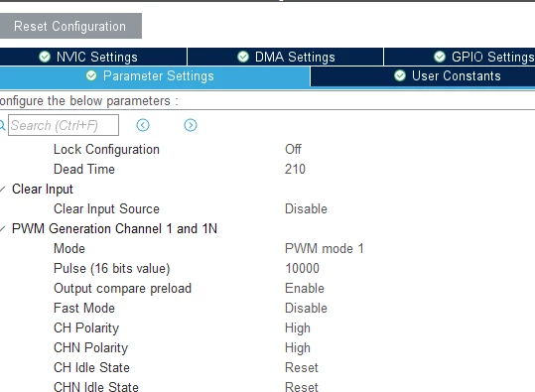The height and width of the screenshot is (392, 535).
Task: Select the Fast Mode label
Action: 84,308
